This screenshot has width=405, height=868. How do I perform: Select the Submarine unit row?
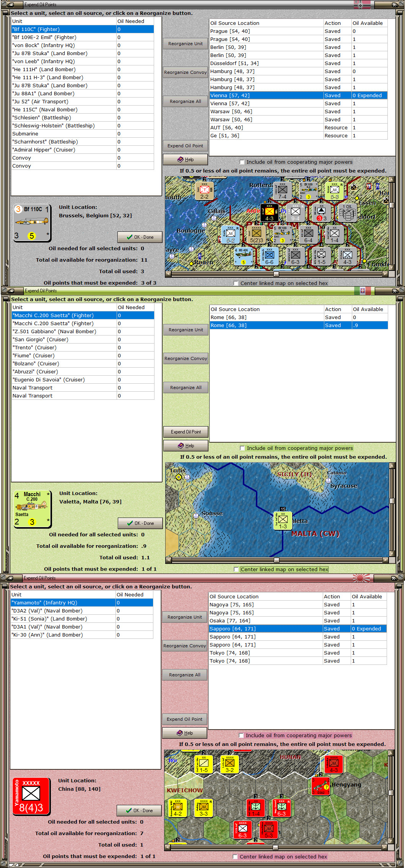[x=83, y=134]
